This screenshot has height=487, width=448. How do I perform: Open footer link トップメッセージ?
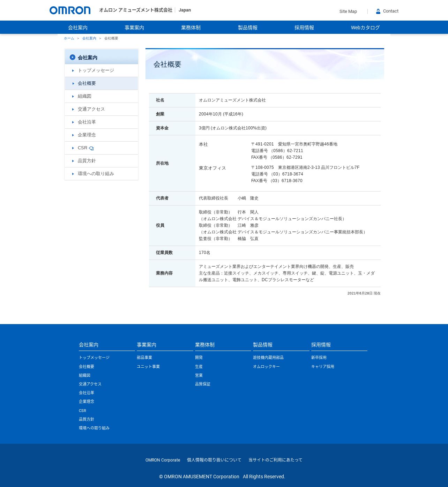(x=94, y=358)
